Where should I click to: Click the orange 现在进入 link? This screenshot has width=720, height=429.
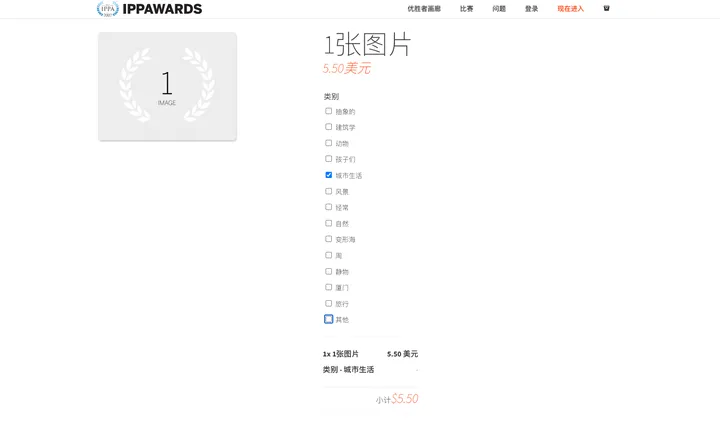(570, 9)
